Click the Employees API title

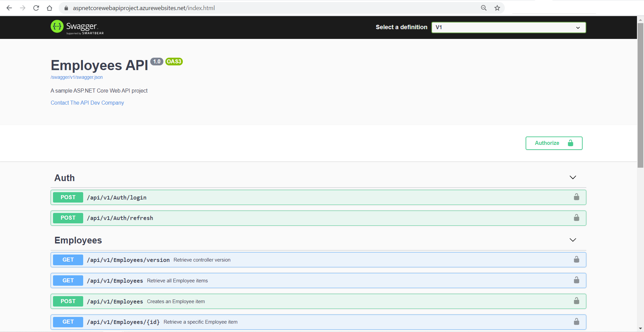pos(99,65)
